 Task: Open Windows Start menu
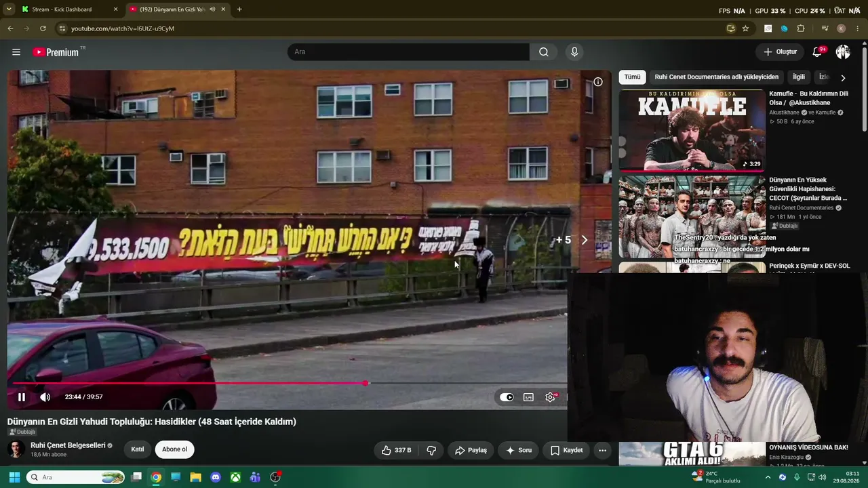14,477
